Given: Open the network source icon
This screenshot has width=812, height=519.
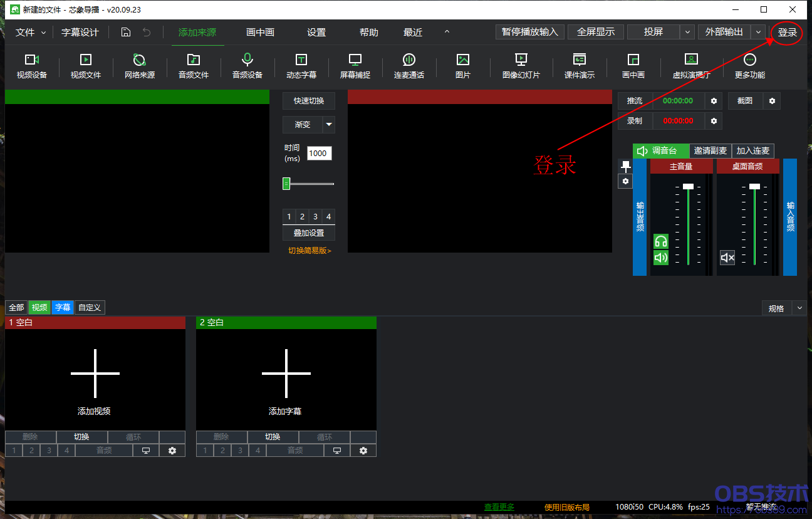Looking at the screenshot, I should coord(140,66).
